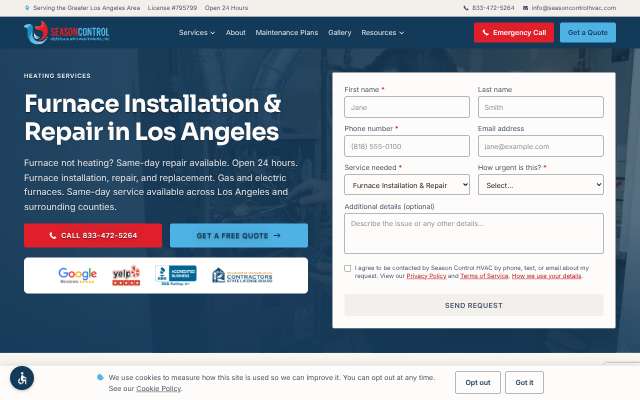Click the Contractors State License Board badge
The height and width of the screenshot is (400, 640).
coord(242,276)
